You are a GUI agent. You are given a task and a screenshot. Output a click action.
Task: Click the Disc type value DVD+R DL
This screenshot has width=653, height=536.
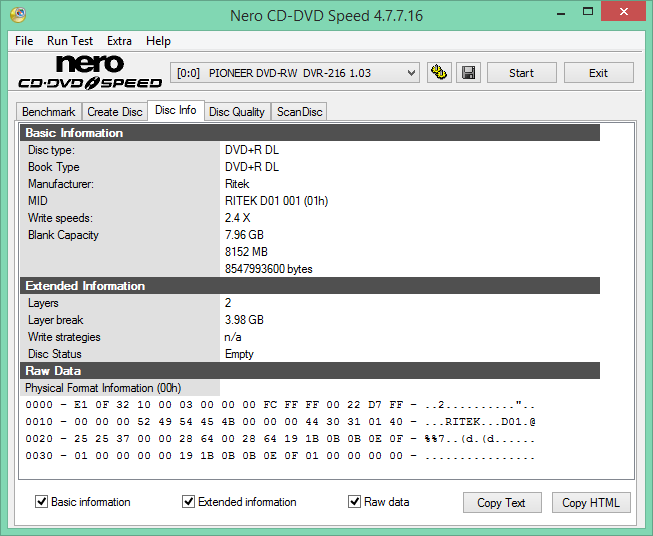point(252,150)
